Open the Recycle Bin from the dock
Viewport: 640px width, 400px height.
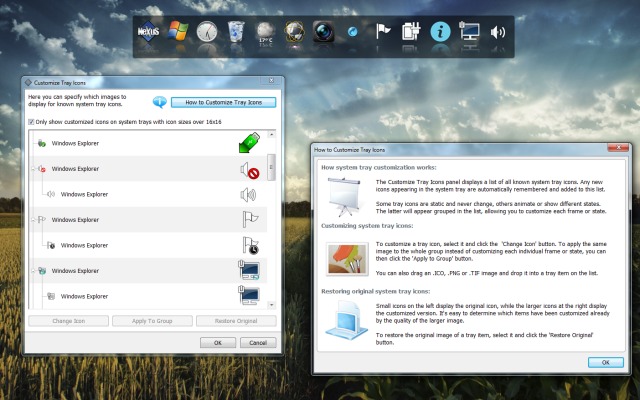[236, 32]
